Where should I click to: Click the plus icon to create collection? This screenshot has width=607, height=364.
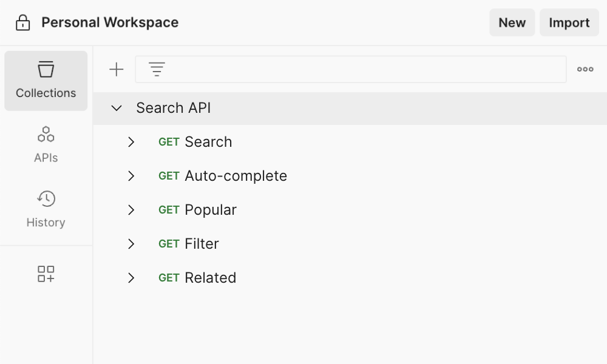click(x=116, y=70)
